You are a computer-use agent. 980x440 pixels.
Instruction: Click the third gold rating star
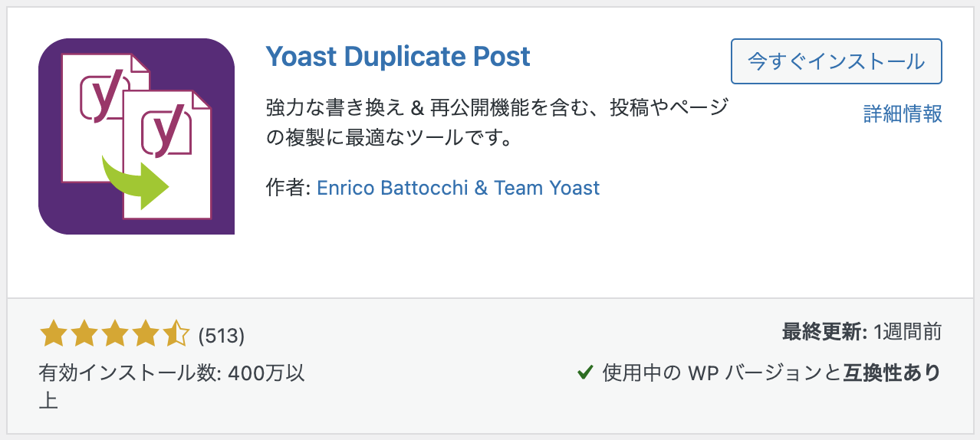coord(113,335)
